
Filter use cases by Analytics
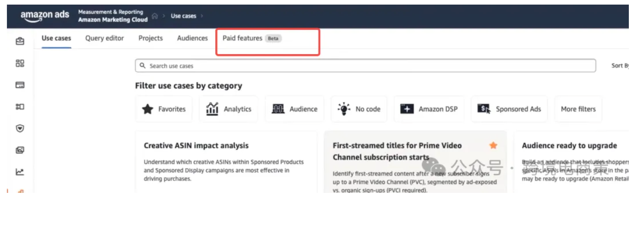coord(229,109)
